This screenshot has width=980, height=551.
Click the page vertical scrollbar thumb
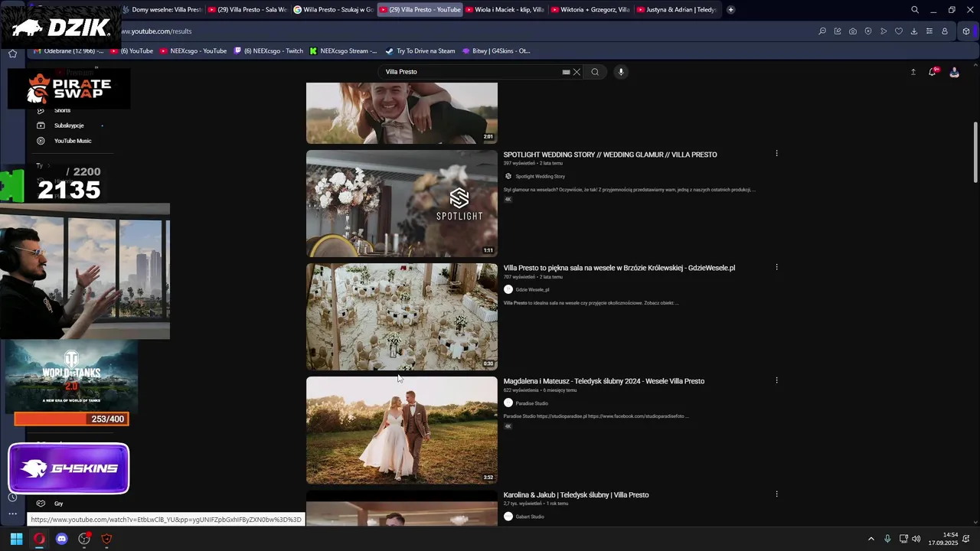975,152
